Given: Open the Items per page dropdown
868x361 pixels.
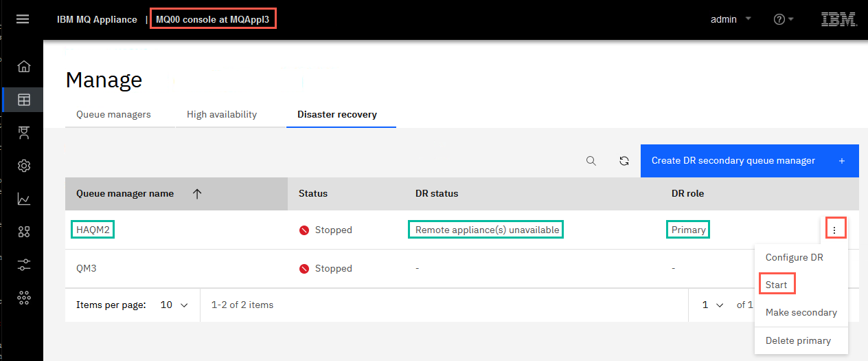Looking at the screenshot, I should [x=174, y=305].
